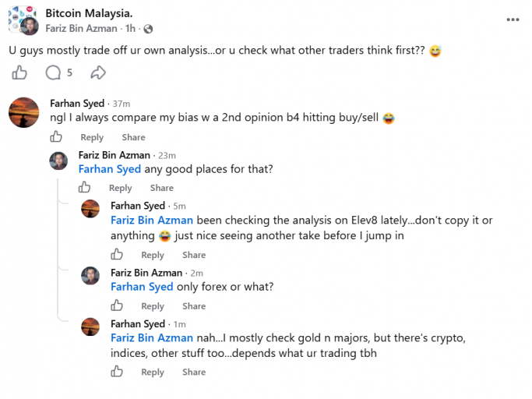Click Farhan Syed mention in 23m reply
Image resolution: width=532 pixels, height=399 pixels.
(110, 169)
